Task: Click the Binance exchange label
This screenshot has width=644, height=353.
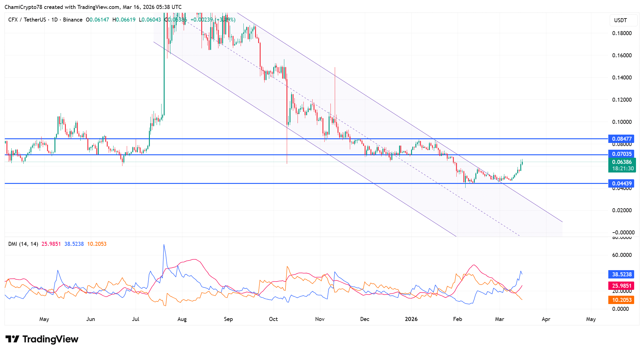Action: [x=73, y=19]
